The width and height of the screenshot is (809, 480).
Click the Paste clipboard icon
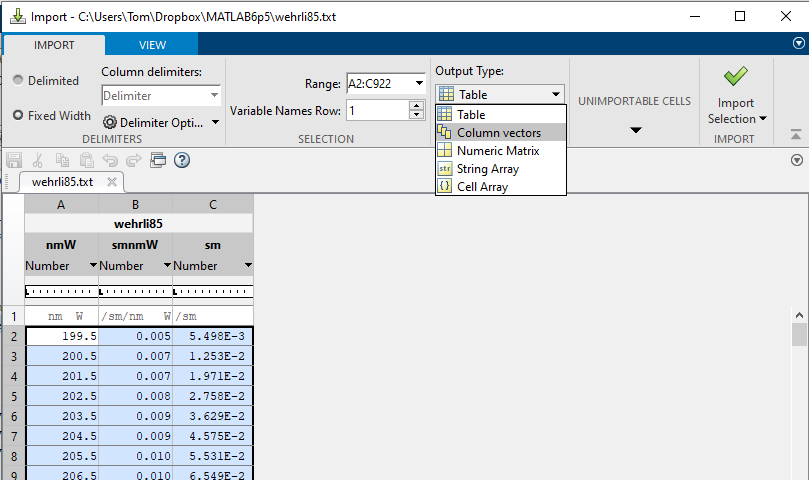coord(85,160)
